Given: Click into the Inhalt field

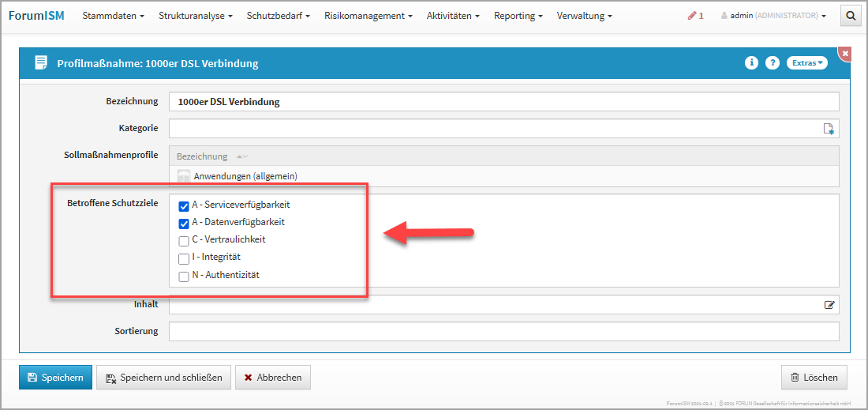Looking at the screenshot, I should (503, 304).
